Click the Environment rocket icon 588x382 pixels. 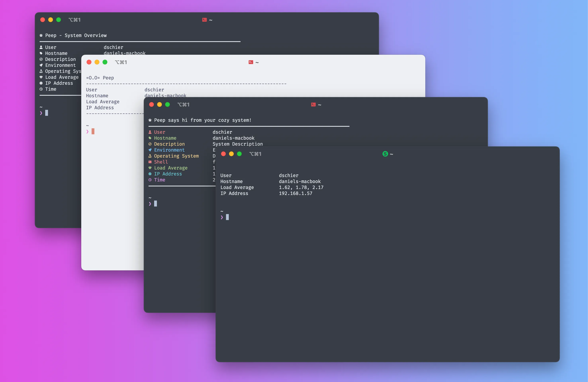point(150,150)
